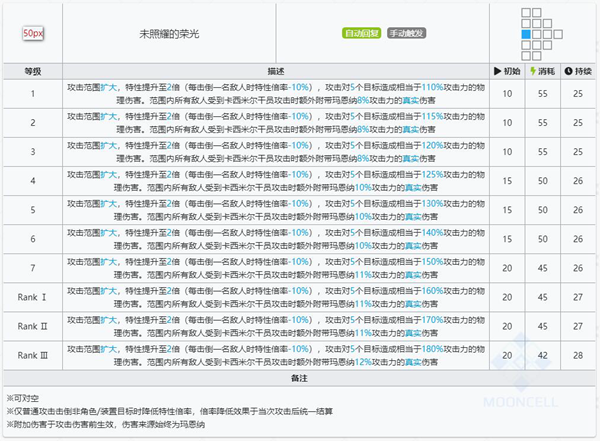Click initial SP 20 in the Rank II row
The width and height of the screenshot is (600, 441).
pos(507,327)
